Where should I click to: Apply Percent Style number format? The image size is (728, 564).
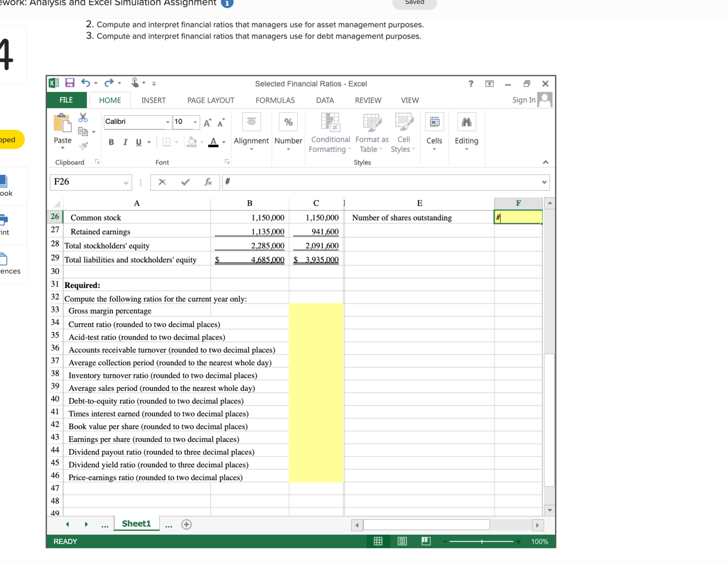pos(288,122)
